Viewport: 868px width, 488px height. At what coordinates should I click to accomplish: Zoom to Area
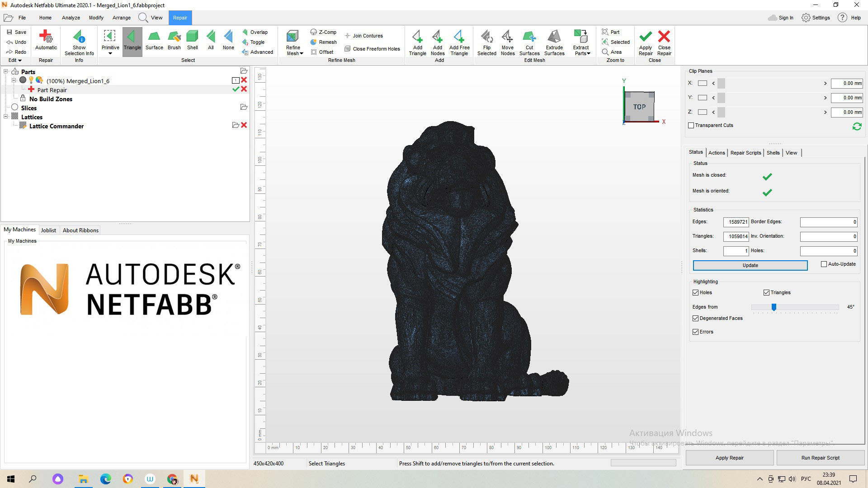pos(612,52)
